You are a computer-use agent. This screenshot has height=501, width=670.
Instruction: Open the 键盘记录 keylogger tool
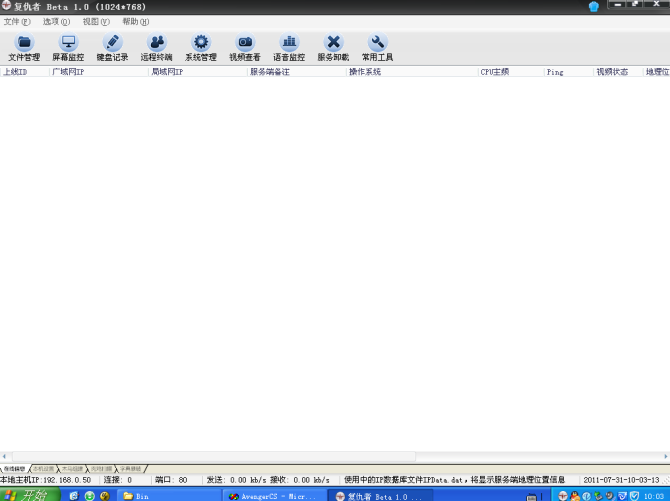point(112,47)
